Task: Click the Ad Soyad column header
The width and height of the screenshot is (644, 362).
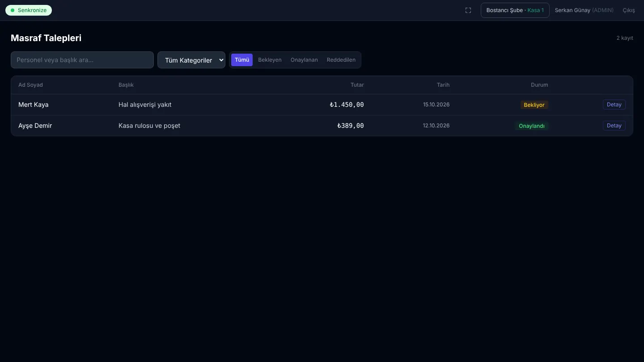Action: (30, 85)
